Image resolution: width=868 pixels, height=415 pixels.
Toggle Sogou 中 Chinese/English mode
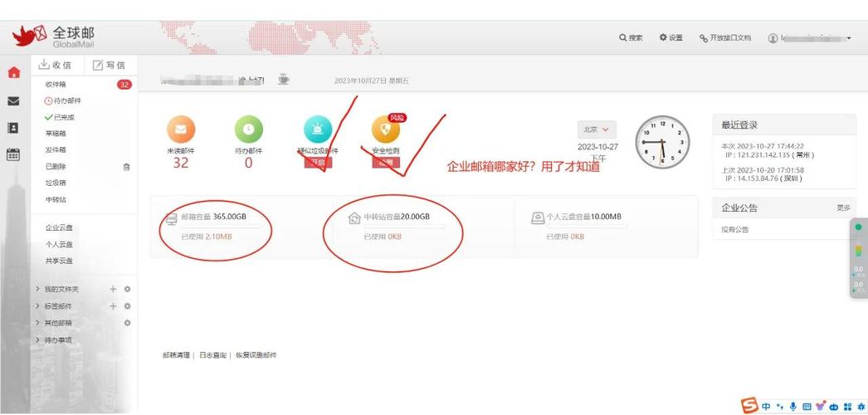pyautogui.click(x=766, y=406)
